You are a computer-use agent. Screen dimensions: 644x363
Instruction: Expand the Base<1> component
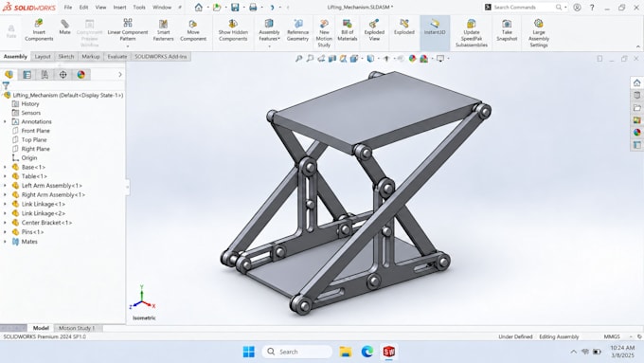5,168
